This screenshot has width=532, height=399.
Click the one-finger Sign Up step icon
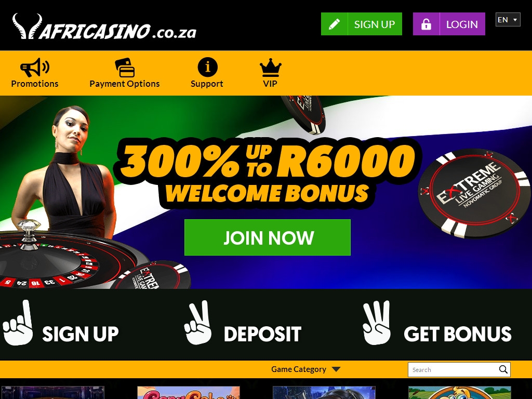click(x=18, y=323)
